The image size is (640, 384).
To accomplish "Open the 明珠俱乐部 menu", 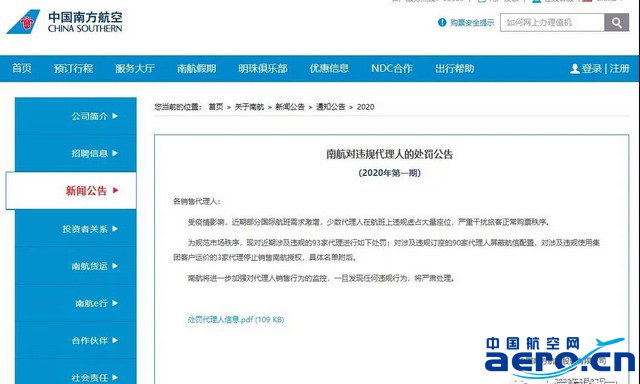I will click(263, 69).
